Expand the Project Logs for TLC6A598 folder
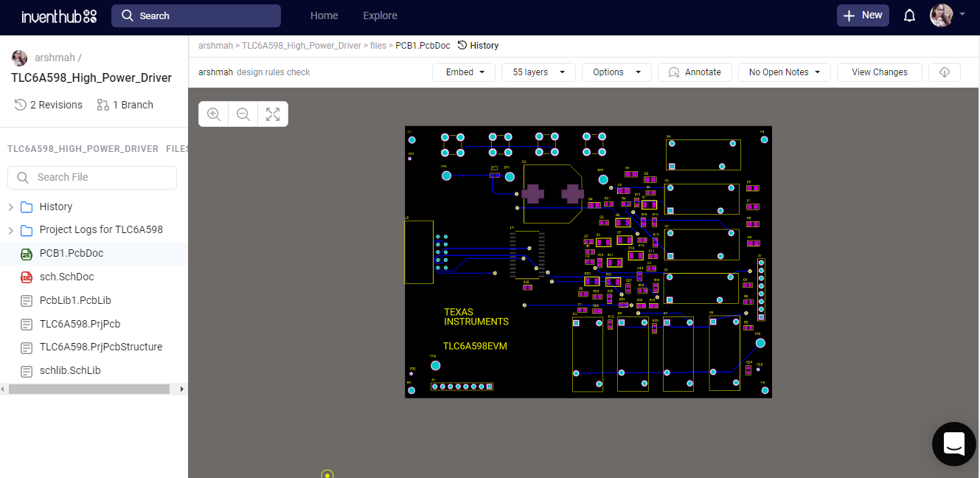The width and height of the screenshot is (980, 478). tap(10, 230)
